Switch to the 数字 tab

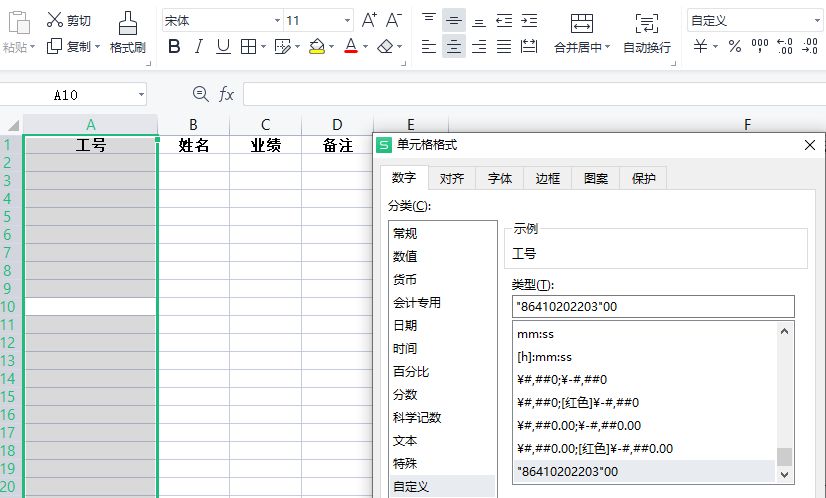tap(404, 178)
